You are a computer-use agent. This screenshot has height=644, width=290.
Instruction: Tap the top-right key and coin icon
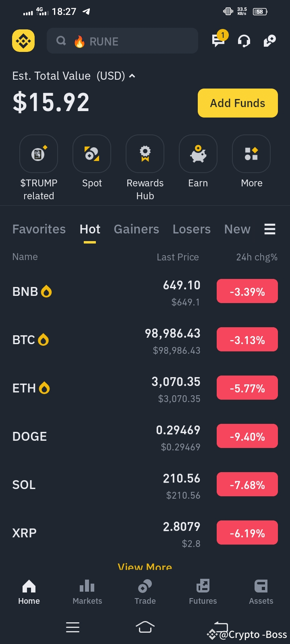pyautogui.click(x=269, y=41)
